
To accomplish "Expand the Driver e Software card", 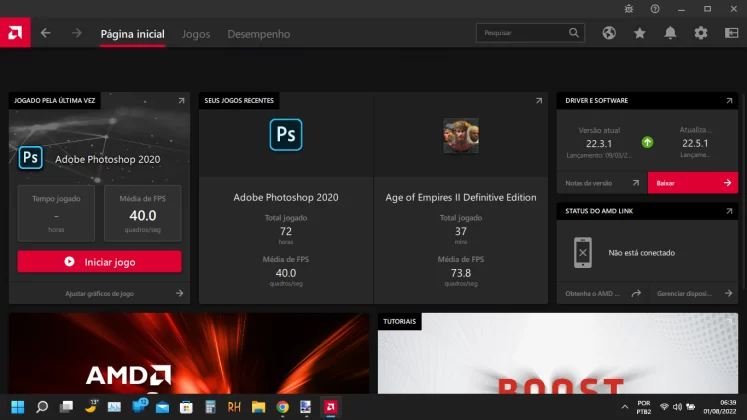I will pyautogui.click(x=729, y=100).
